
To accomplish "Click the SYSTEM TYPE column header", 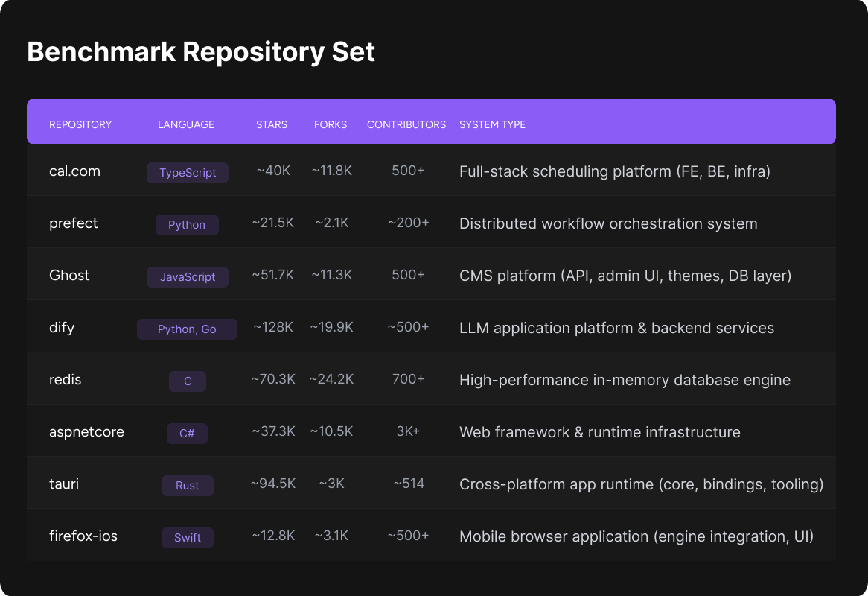I will pos(492,124).
